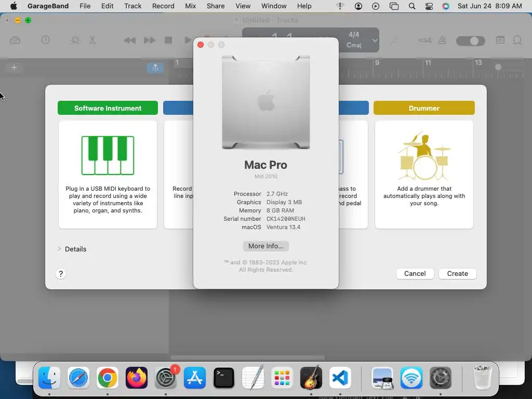The width and height of the screenshot is (532, 399).
Task: Open the Window menu
Action: click(274, 6)
